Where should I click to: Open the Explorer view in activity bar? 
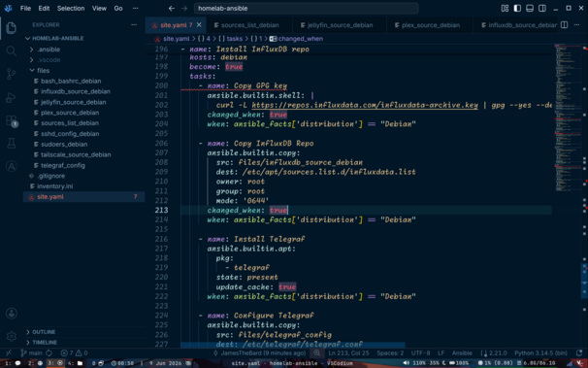[x=12, y=28]
